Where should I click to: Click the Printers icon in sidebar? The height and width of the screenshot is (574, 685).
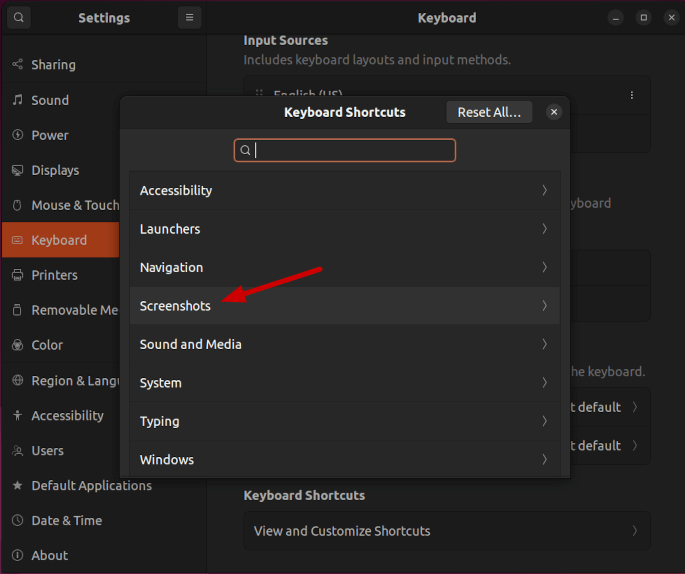pyautogui.click(x=18, y=275)
